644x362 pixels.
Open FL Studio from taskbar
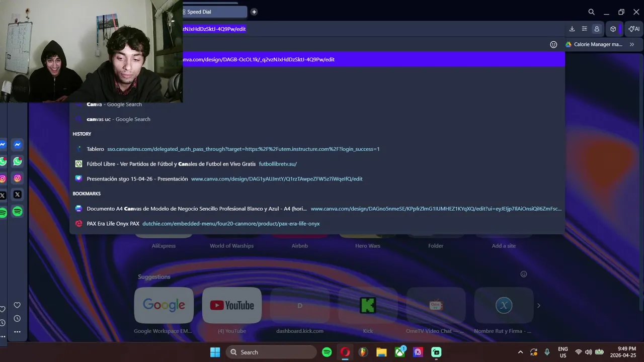(363, 352)
